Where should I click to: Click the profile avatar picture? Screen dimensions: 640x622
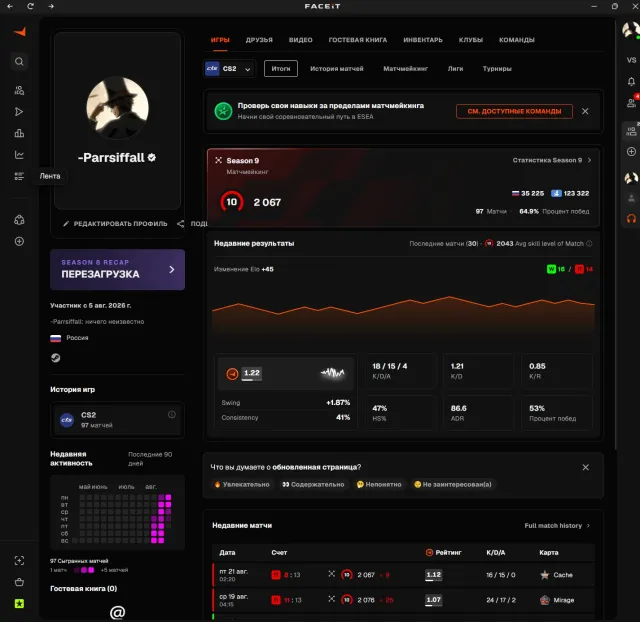click(118, 108)
